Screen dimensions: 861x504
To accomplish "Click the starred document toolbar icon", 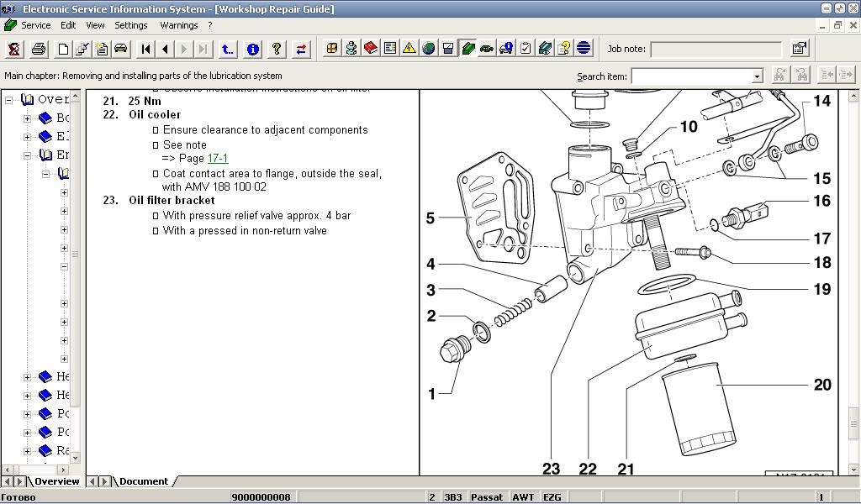I will pyautogui.click(x=102, y=49).
